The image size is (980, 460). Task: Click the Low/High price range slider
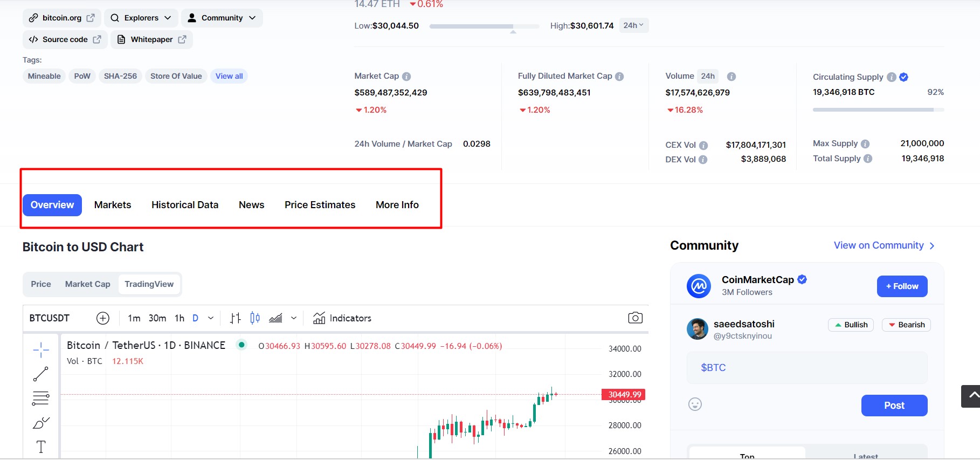[484, 26]
